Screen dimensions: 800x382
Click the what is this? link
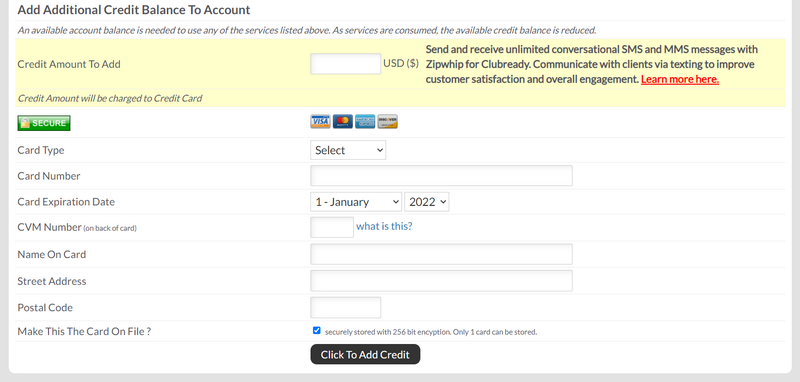coord(384,226)
